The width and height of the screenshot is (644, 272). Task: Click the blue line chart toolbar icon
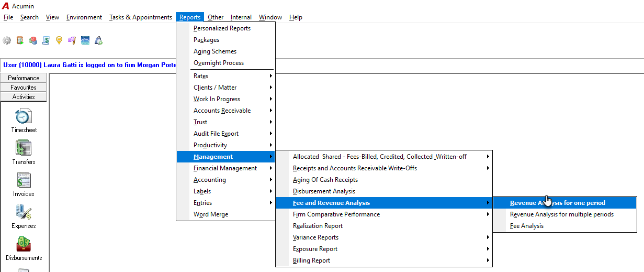85,40
